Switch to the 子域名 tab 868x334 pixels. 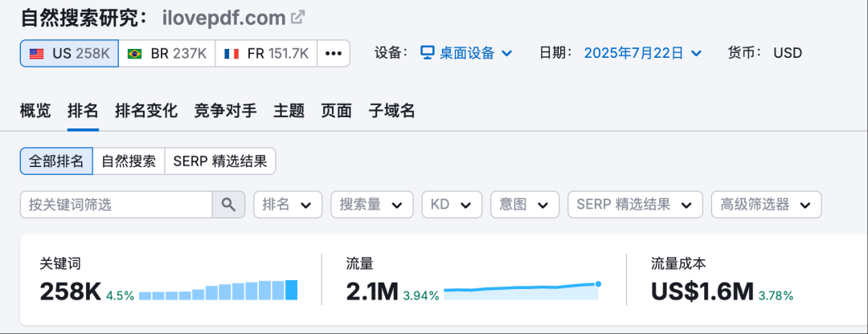(392, 111)
